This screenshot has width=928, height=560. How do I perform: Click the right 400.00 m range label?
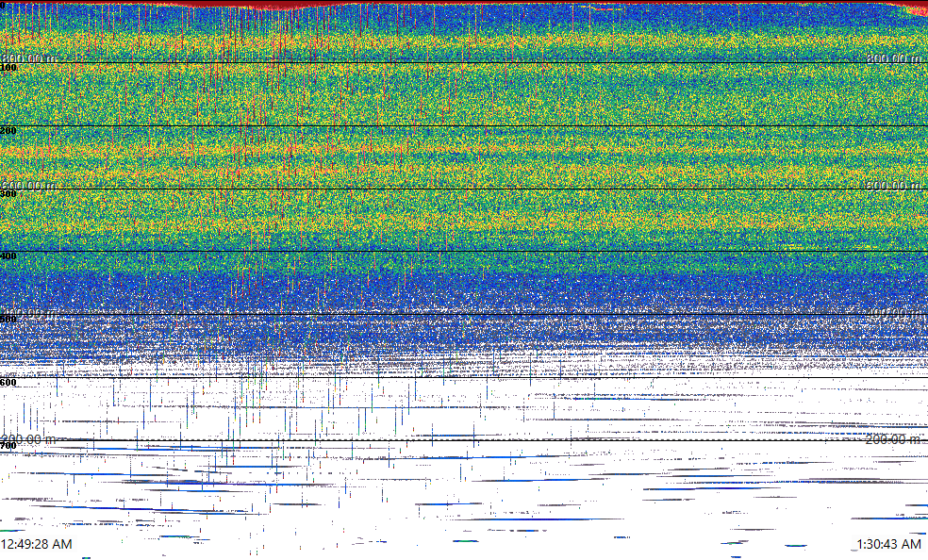coord(894,312)
